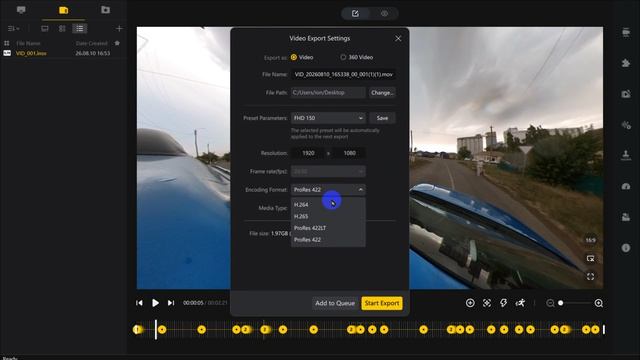
Task: Activate the Deep Track target icon
Action: [x=487, y=303]
